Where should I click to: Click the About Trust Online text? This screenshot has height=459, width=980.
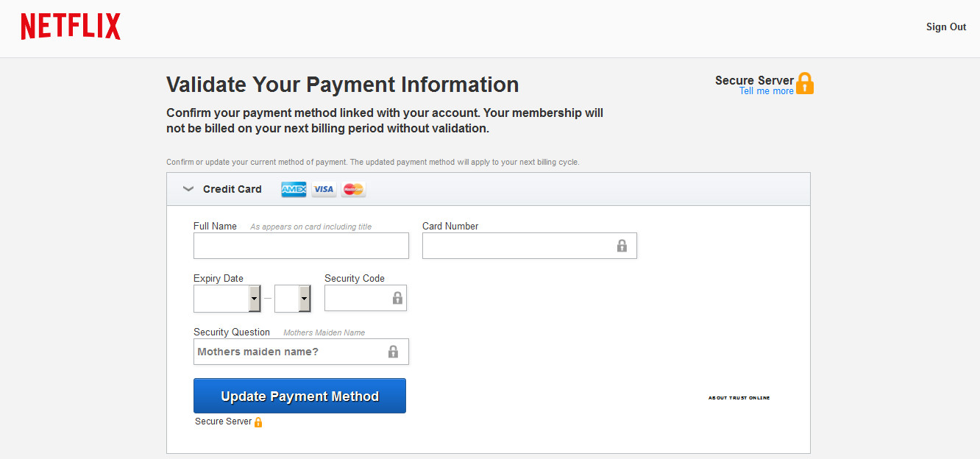(x=739, y=398)
